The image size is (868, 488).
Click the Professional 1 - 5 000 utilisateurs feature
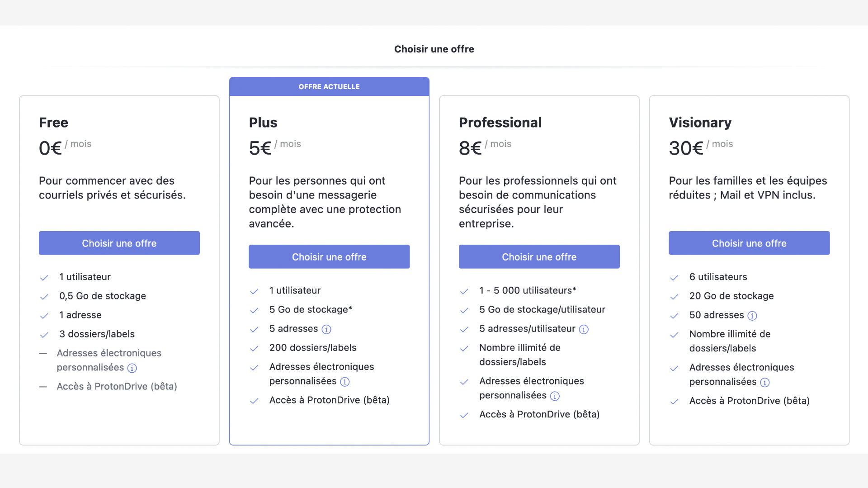(528, 290)
